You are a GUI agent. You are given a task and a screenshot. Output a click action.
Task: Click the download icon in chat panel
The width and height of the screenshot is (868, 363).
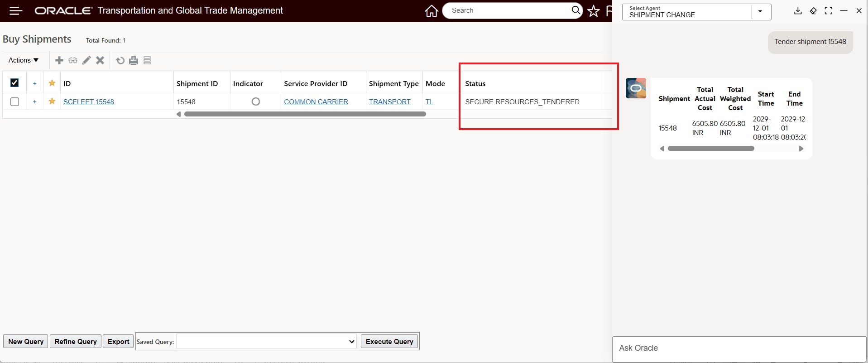click(x=798, y=10)
